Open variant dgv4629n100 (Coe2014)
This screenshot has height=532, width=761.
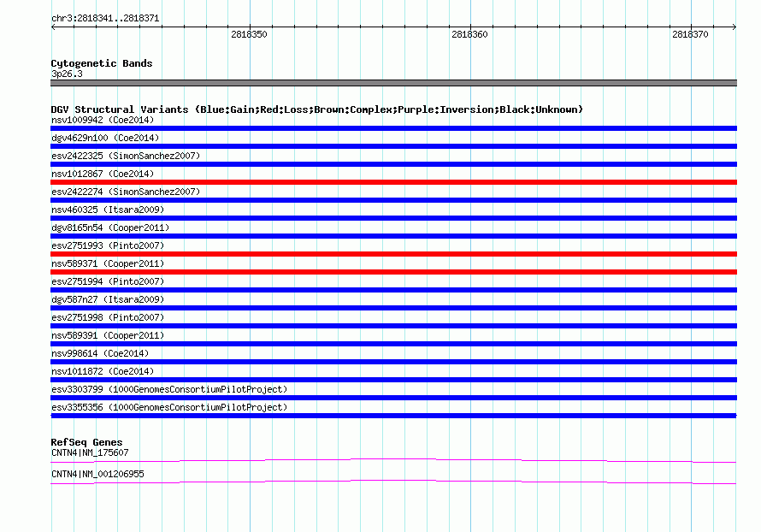(105, 138)
